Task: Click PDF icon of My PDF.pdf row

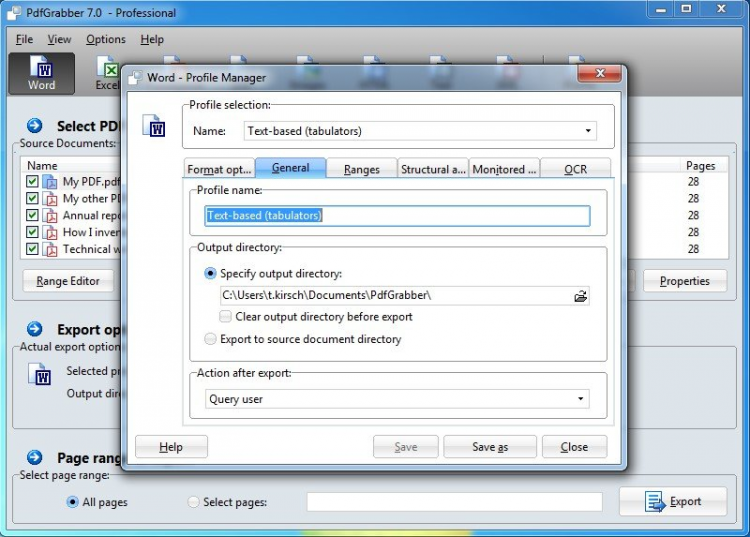Action: pyautogui.click(x=50, y=182)
